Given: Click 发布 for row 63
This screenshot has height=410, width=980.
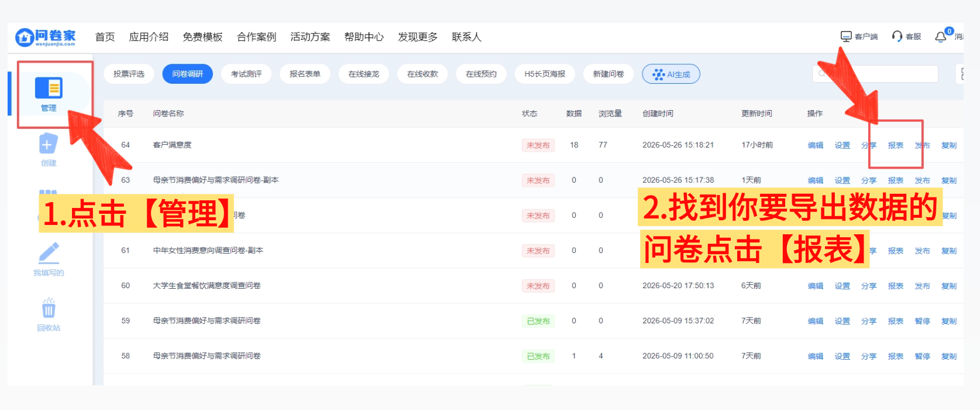Looking at the screenshot, I should pos(923,180).
